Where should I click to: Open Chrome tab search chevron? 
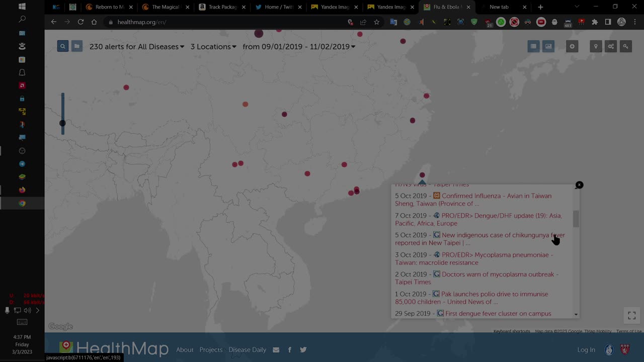[x=577, y=7]
